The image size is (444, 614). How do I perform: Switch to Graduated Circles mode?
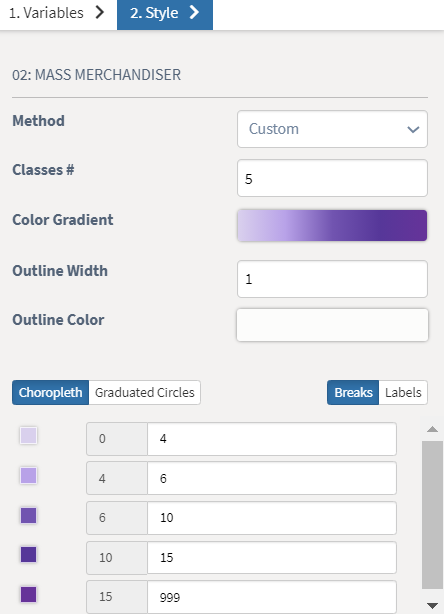click(144, 392)
